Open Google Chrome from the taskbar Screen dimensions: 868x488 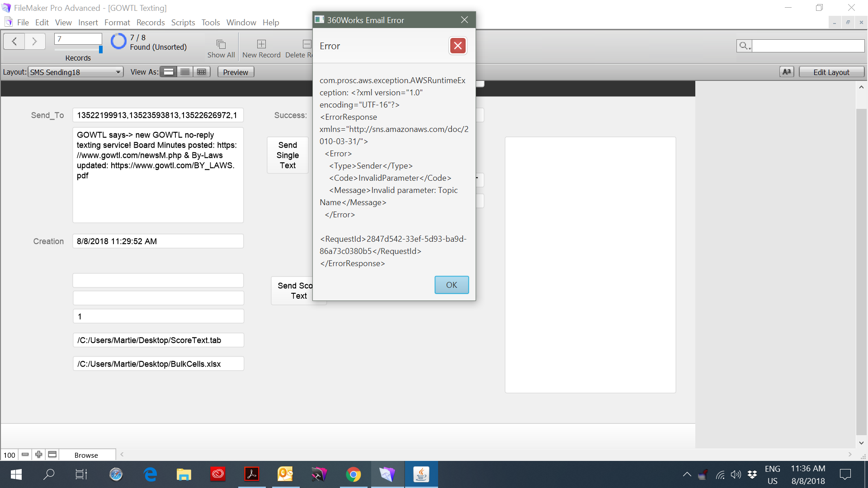click(x=353, y=474)
